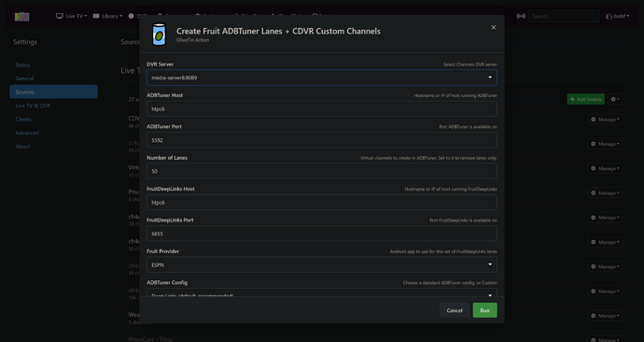Open the ADBTuner Config dropdown
644x342 pixels.
(x=322, y=292)
